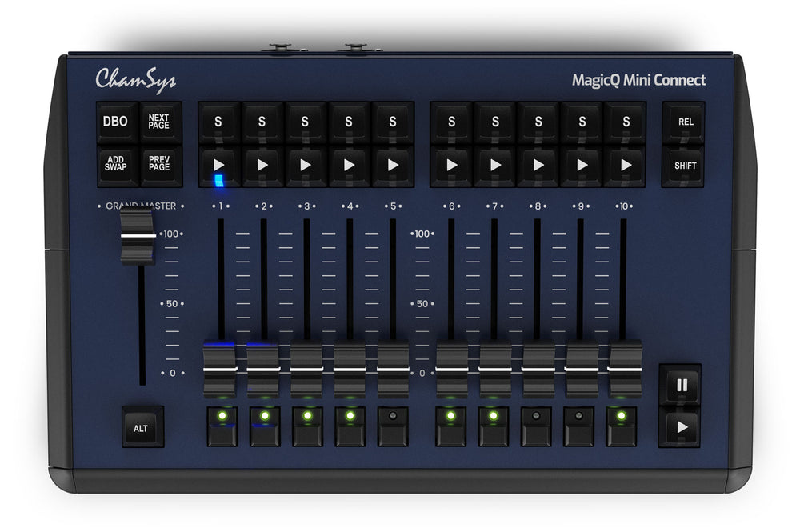Toggle the lit flash button under fader 3
The image size is (800, 532).
(x=308, y=426)
